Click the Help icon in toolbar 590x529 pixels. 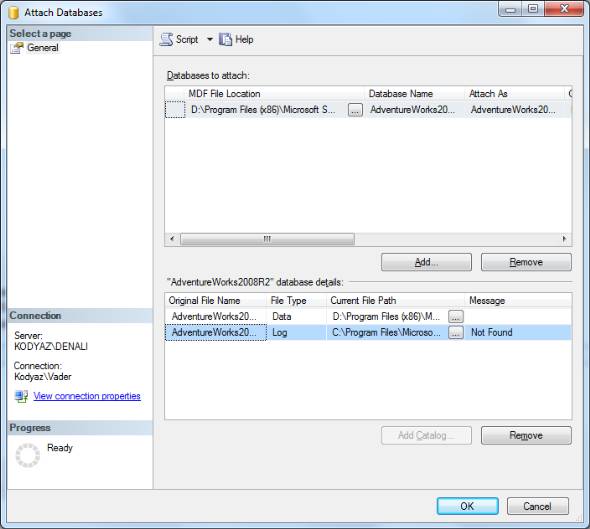pos(225,39)
